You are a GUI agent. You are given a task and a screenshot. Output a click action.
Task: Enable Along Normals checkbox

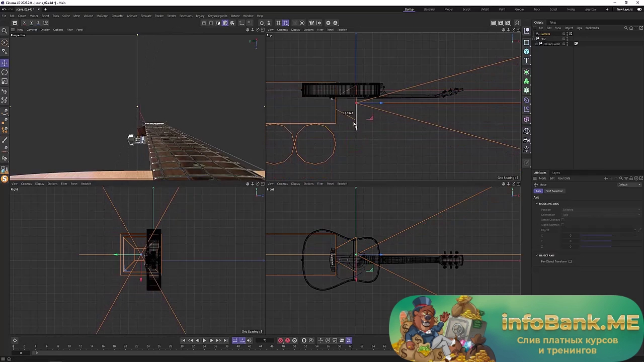click(562, 225)
